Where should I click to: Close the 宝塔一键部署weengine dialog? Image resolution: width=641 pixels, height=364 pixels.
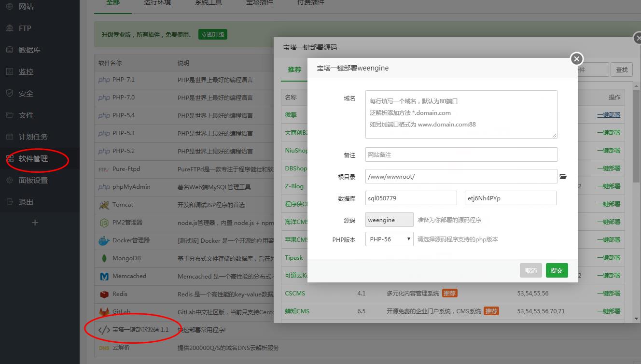(x=576, y=59)
